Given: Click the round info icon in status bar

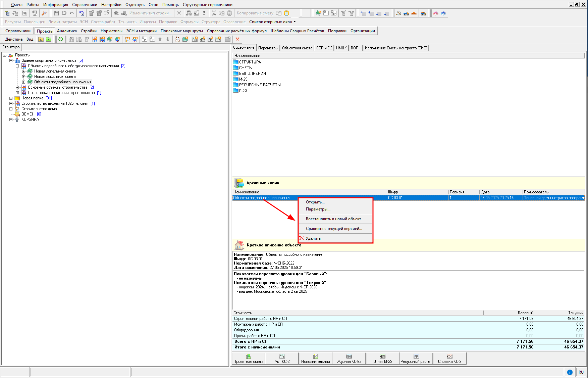Looking at the screenshot, I should click(x=570, y=372).
